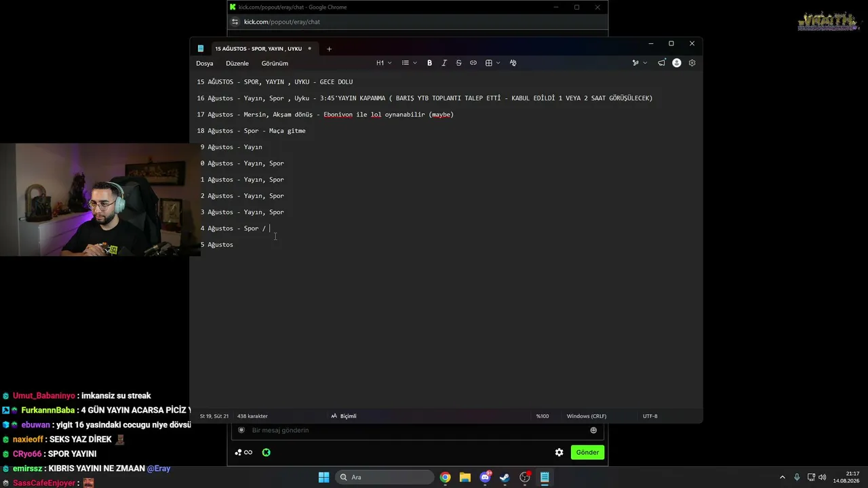Click the chat username naxieoff
868x488 pixels.
click(28, 439)
